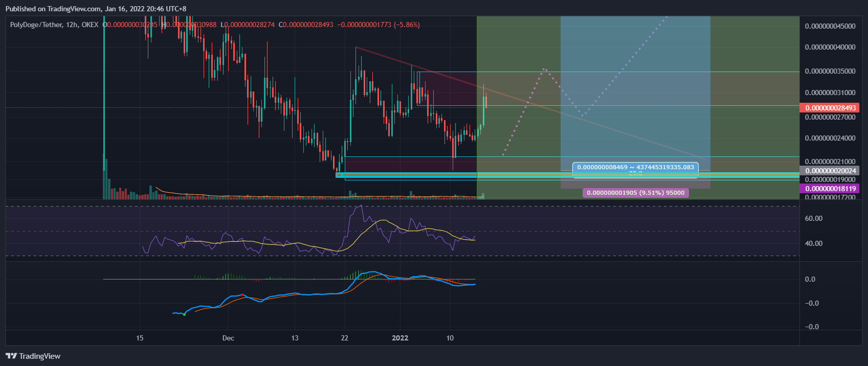Click the 22 date label on time axis

pos(345,338)
